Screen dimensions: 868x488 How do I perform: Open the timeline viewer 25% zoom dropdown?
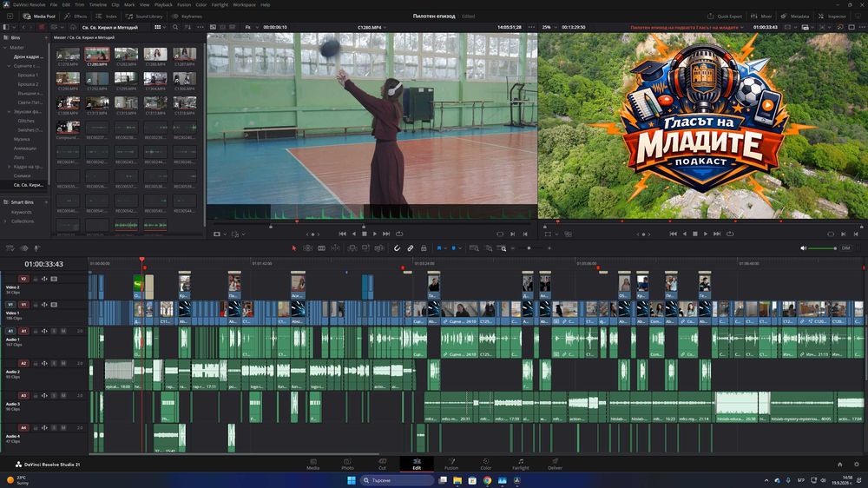[549, 27]
